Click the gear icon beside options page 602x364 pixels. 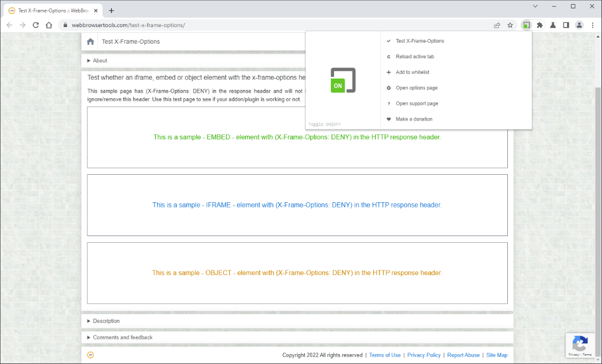(389, 88)
